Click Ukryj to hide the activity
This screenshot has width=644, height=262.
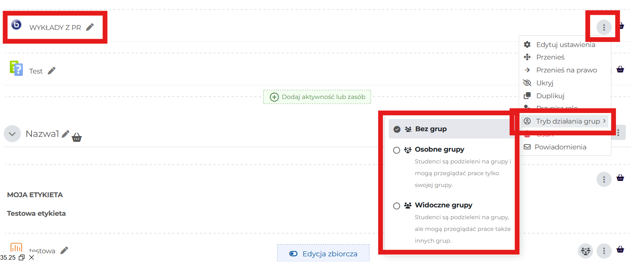(545, 83)
